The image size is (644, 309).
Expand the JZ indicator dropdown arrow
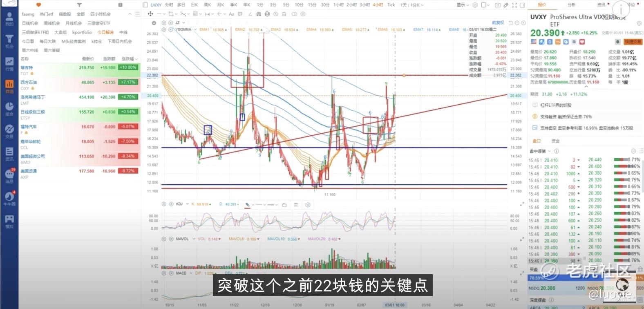(x=184, y=23)
